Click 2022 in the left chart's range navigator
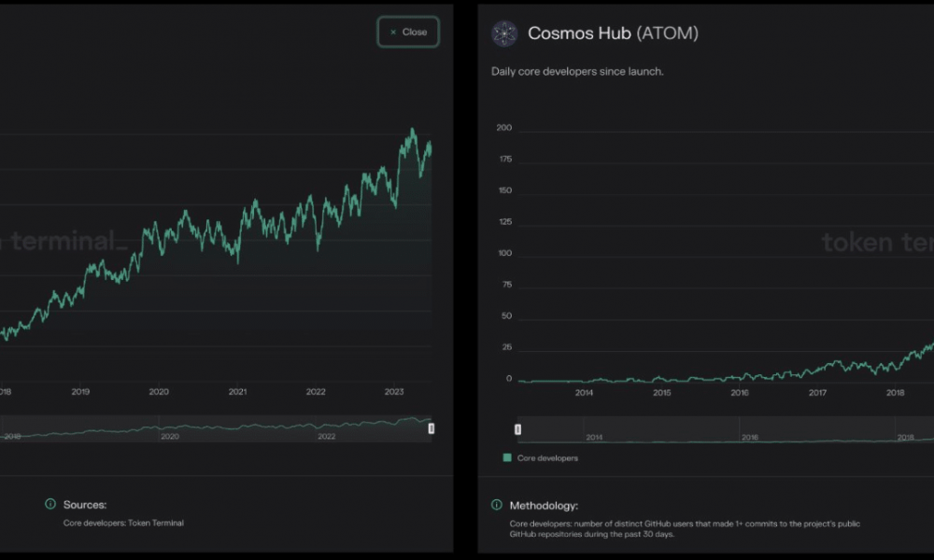 [326, 436]
